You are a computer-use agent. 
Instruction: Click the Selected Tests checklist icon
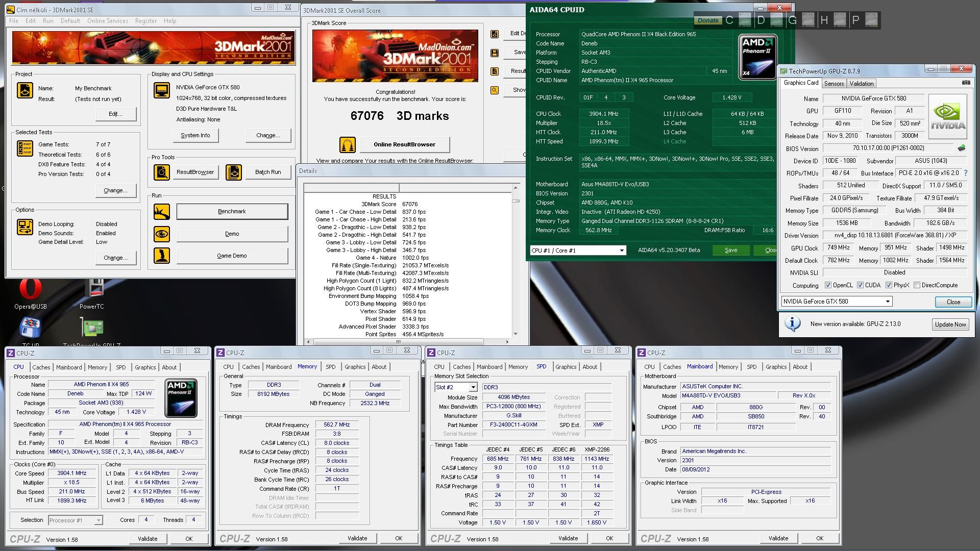pos(25,148)
